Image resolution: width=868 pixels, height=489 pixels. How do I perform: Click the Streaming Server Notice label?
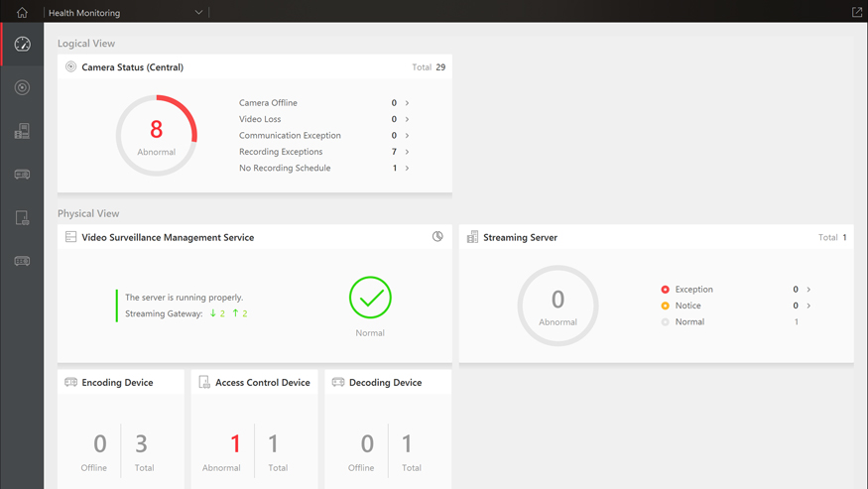[687, 306]
